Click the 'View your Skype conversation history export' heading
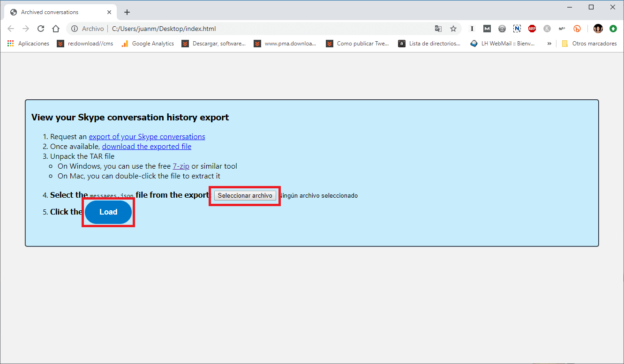The image size is (624, 364). 130,118
